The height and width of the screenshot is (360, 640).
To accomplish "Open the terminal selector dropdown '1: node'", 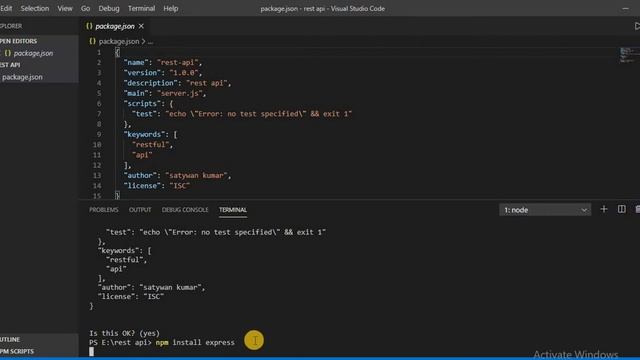I will click(x=545, y=210).
